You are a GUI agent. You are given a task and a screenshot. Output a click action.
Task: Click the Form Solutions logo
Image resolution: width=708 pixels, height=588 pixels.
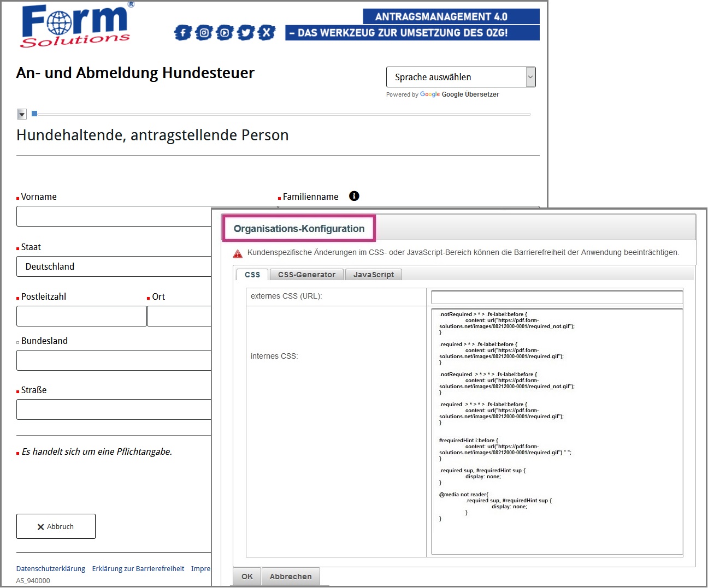(x=76, y=26)
